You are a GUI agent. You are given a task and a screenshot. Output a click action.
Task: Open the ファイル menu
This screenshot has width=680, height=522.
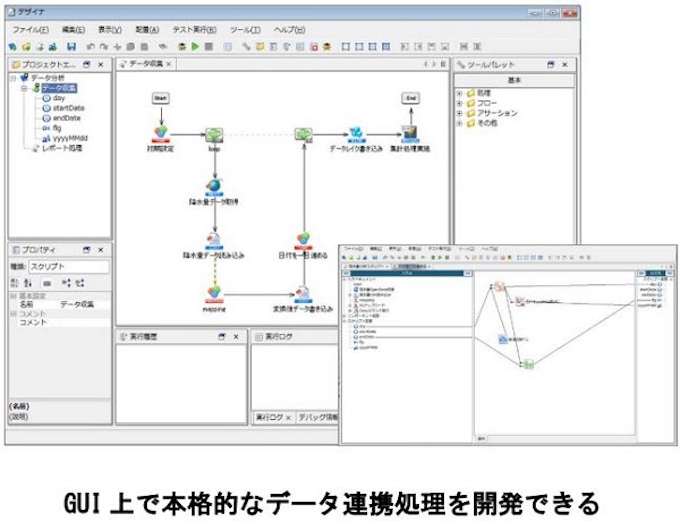pos(30,30)
